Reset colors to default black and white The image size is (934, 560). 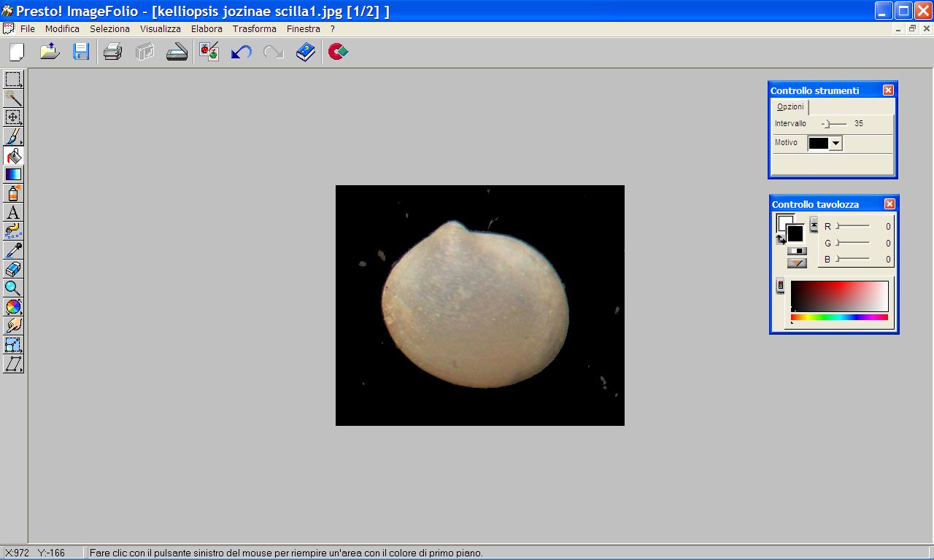click(x=797, y=251)
